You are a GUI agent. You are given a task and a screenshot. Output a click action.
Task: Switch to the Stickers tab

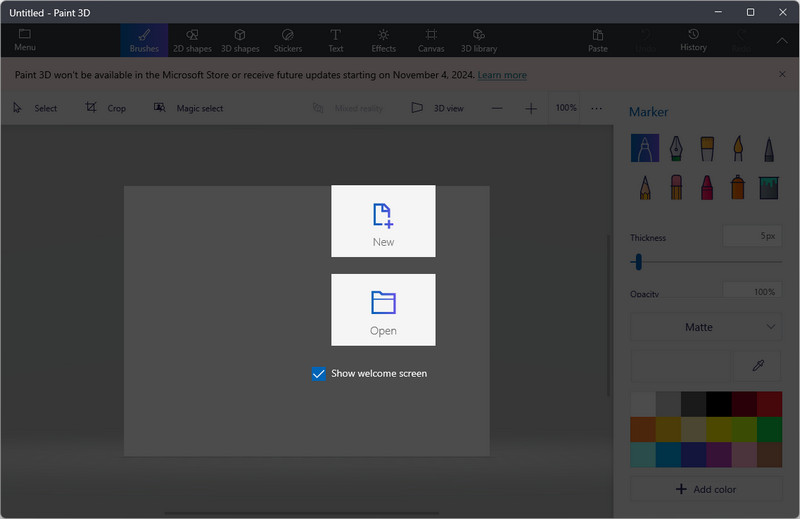point(288,40)
